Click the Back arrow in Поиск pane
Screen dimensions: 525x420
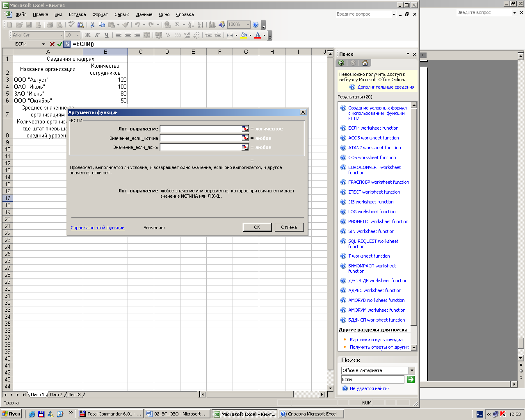pyautogui.click(x=341, y=63)
